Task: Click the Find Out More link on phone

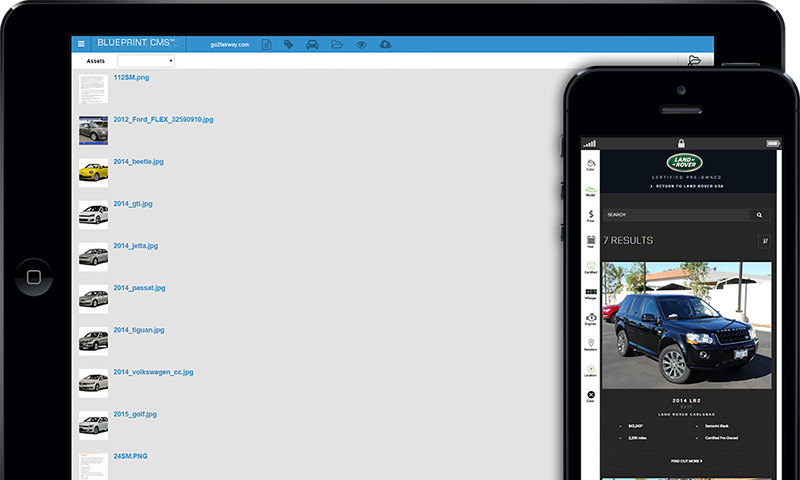Action: tap(687, 461)
